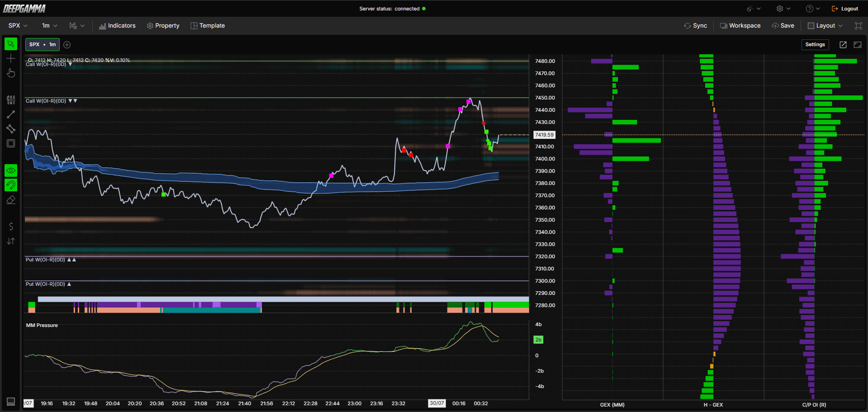This screenshot has height=412, width=868.
Task: Open the chart type dropdown
Action: pyautogui.click(x=77, y=26)
